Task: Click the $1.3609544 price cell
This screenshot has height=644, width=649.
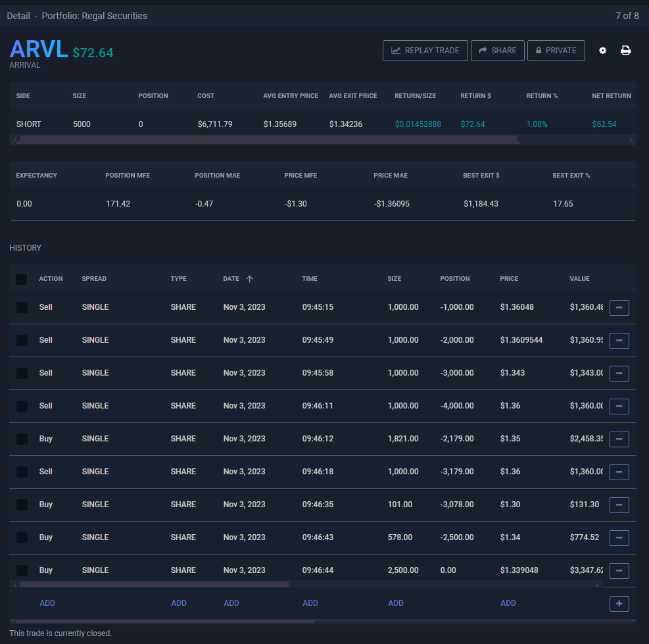Action: (521, 340)
